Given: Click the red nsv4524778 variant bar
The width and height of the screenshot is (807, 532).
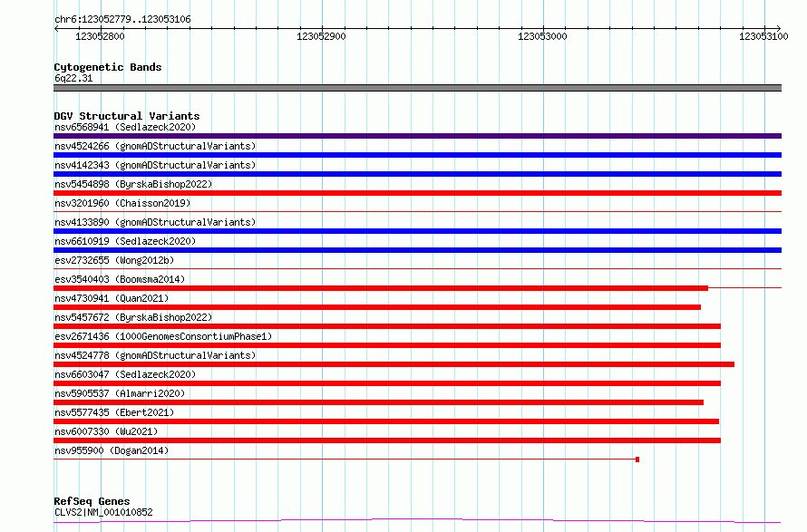Looking at the screenshot, I should point(394,364).
